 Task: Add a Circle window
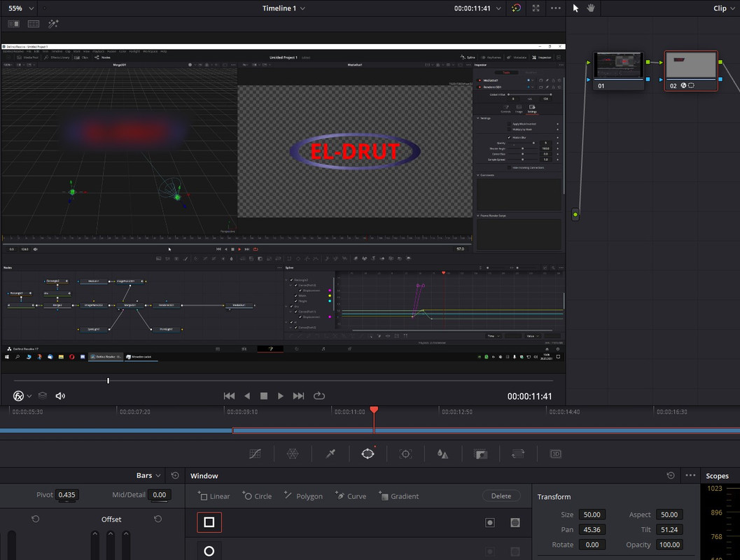[257, 496]
